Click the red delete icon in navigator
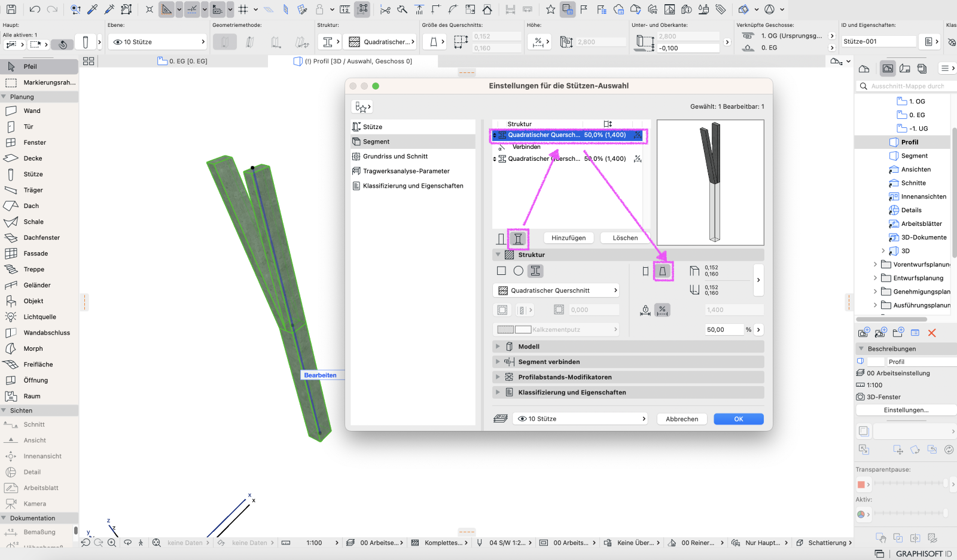This screenshot has width=957, height=560. pyautogui.click(x=932, y=333)
